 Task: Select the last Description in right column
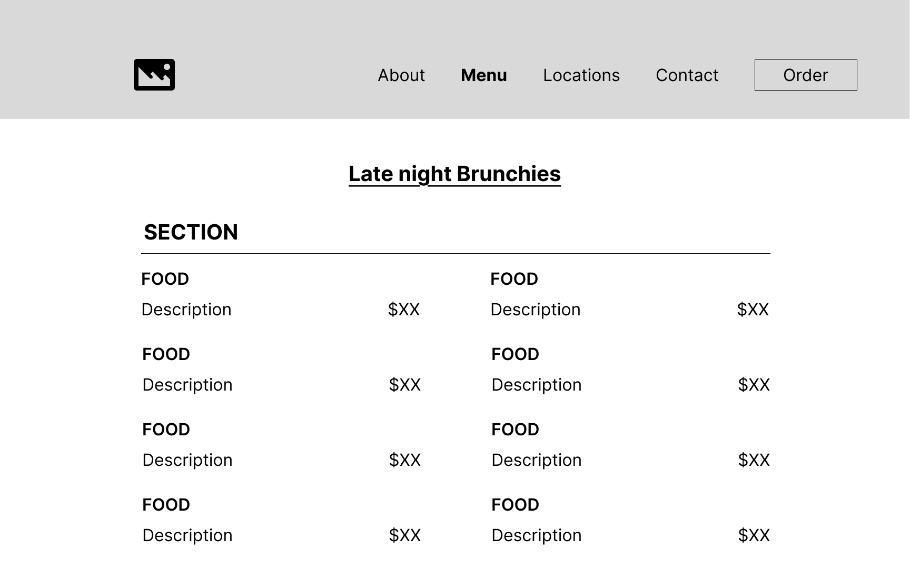[x=537, y=535]
